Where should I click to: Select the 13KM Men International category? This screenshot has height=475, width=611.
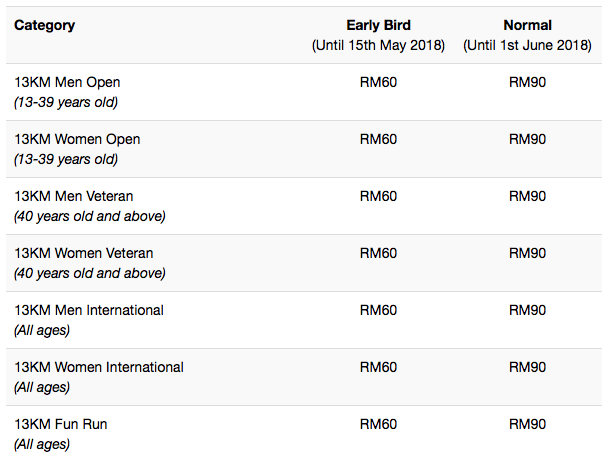[89, 310]
